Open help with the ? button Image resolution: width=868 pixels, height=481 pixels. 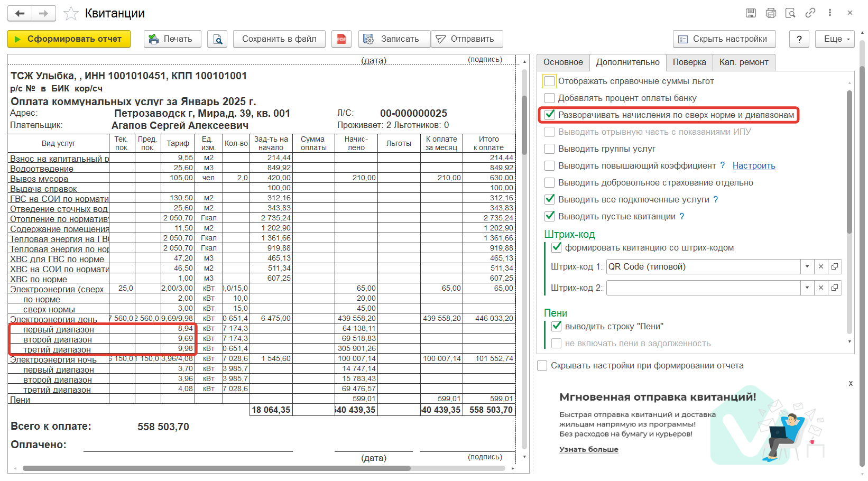coord(799,39)
